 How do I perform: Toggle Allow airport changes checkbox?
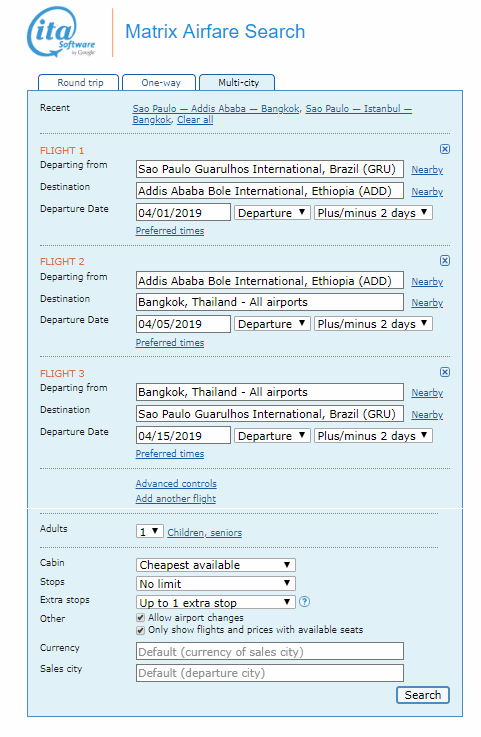coord(140,618)
